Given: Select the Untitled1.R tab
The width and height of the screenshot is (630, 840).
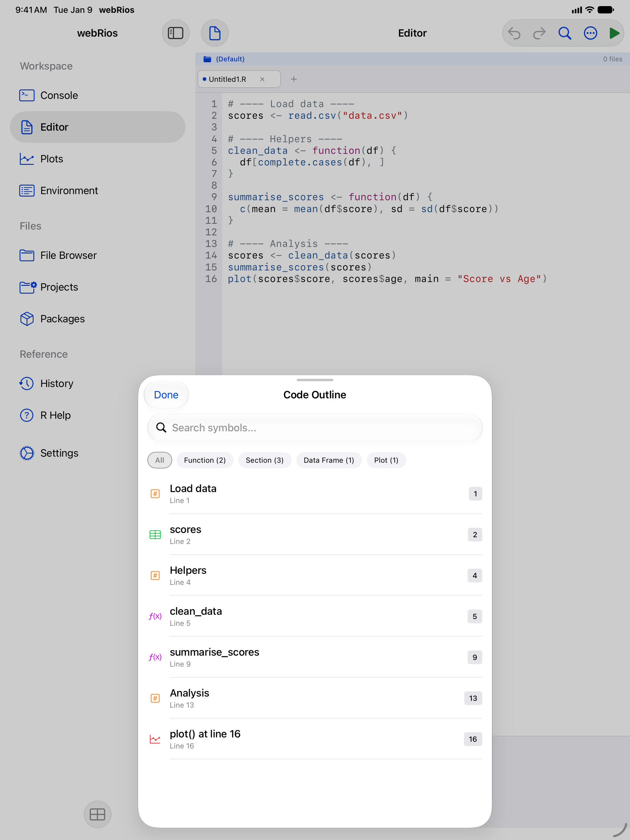Looking at the screenshot, I should [x=239, y=79].
